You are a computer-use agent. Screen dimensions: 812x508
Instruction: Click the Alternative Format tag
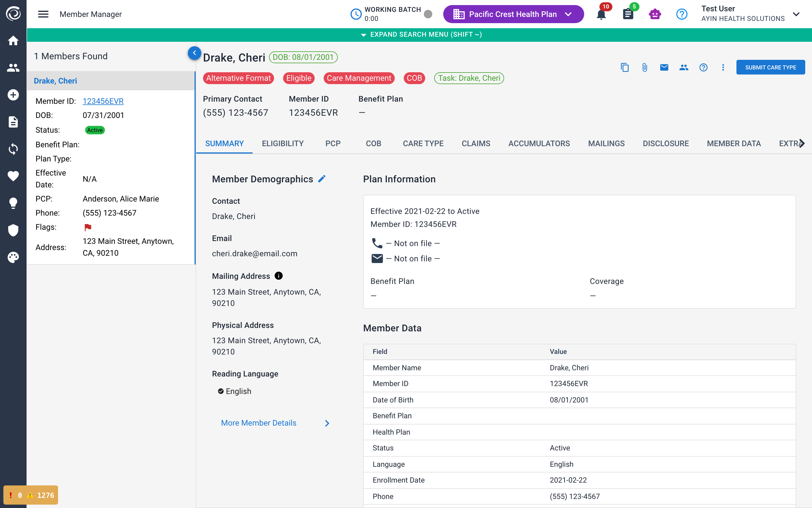[x=238, y=78]
